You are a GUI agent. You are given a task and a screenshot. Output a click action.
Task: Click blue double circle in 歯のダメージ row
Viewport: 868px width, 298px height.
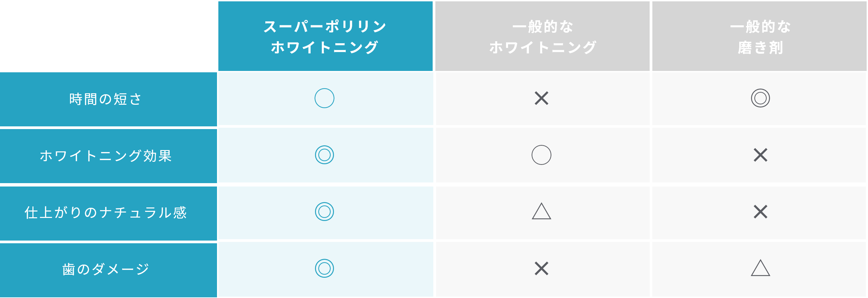point(324,269)
